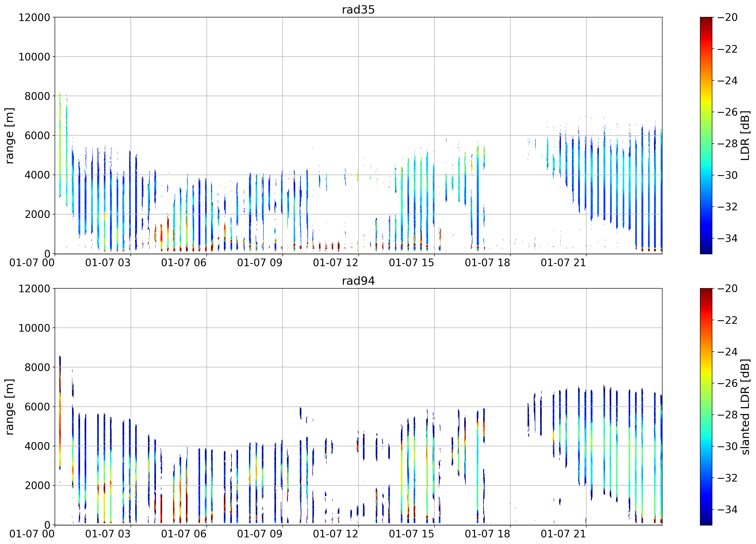Click the "8000" tick on rad35 y-axis

pos(37,96)
